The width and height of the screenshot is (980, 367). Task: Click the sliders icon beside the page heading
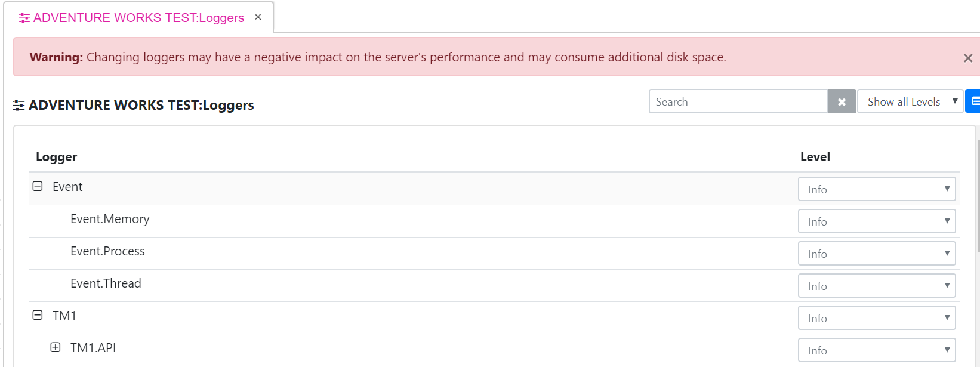pyautogui.click(x=19, y=106)
